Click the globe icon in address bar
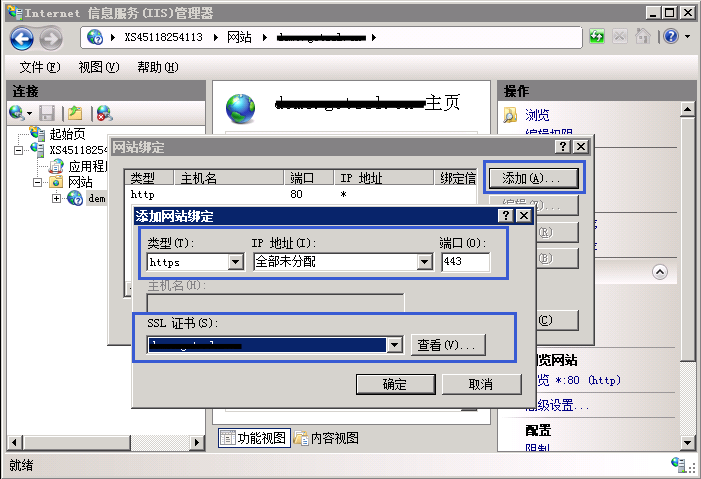The height and width of the screenshot is (479, 701). pos(95,37)
